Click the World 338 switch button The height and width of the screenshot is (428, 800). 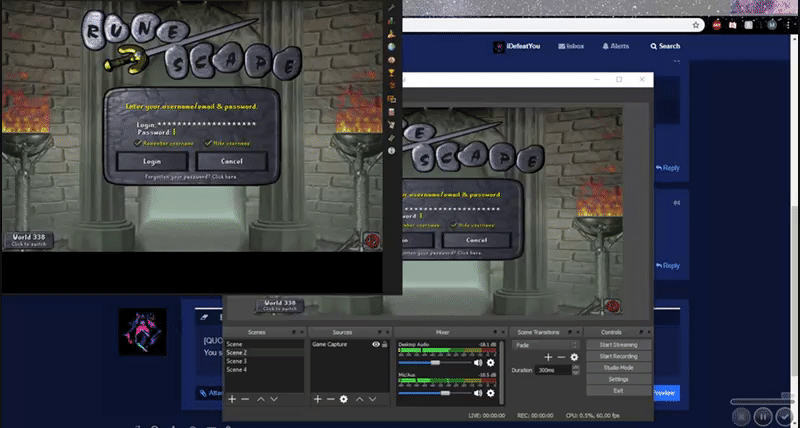click(29, 240)
